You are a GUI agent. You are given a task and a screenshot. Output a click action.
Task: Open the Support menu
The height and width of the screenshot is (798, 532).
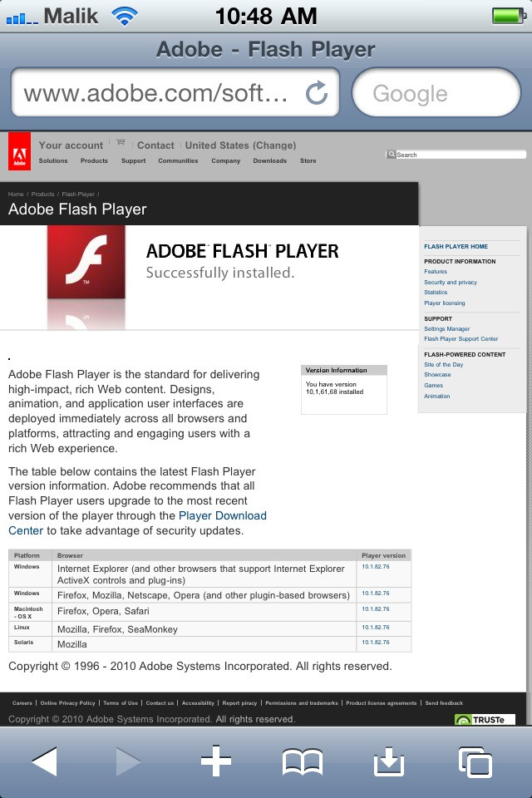tap(133, 160)
